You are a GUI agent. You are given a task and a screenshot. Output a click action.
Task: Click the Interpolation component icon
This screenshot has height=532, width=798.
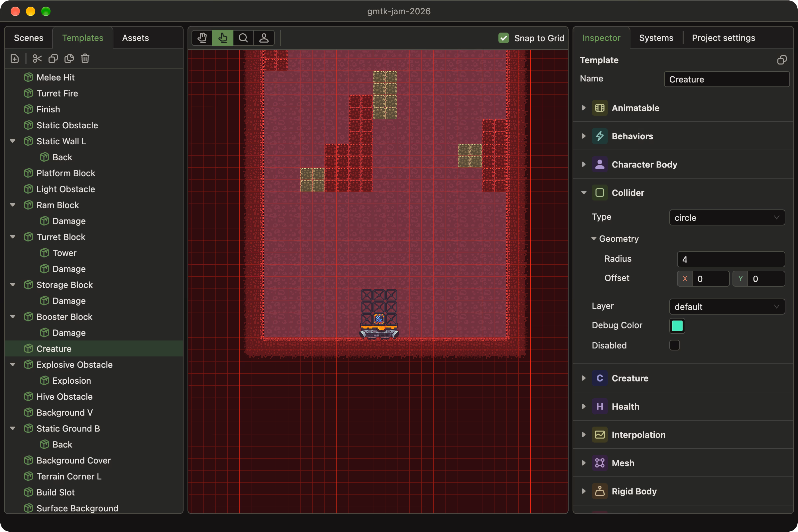tap(599, 435)
